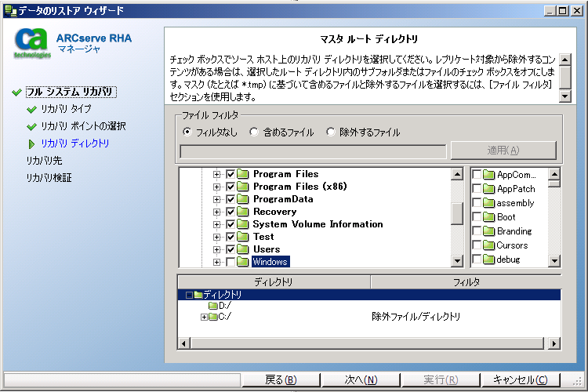The width and height of the screenshot is (588, 392).
Task: Click the System Volume Information folder icon
Action: pyautogui.click(x=242, y=224)
